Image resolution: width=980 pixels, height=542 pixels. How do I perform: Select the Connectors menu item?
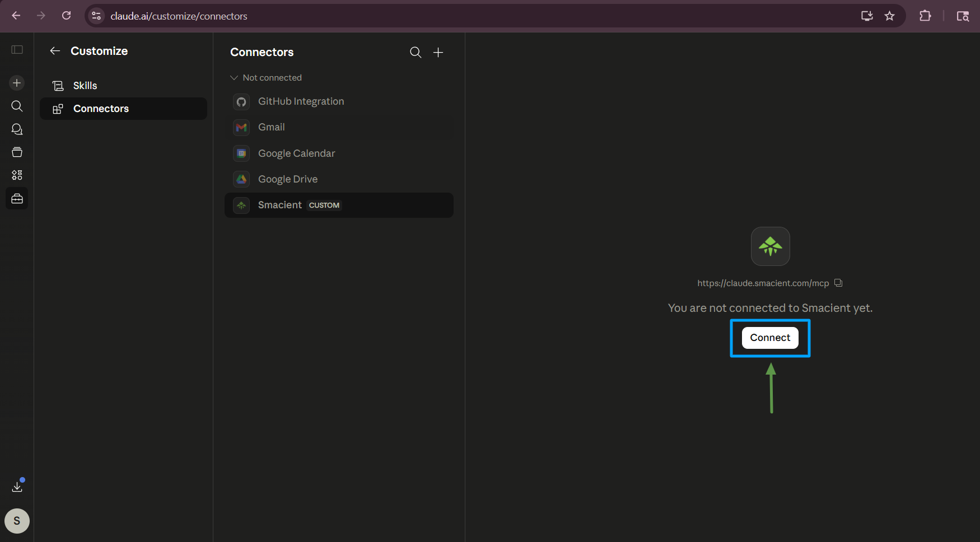[x=123, y=109]
